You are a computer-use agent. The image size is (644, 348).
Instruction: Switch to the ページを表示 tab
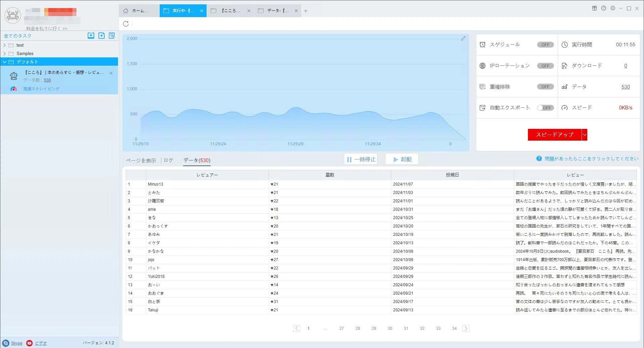tap(141, 160)
